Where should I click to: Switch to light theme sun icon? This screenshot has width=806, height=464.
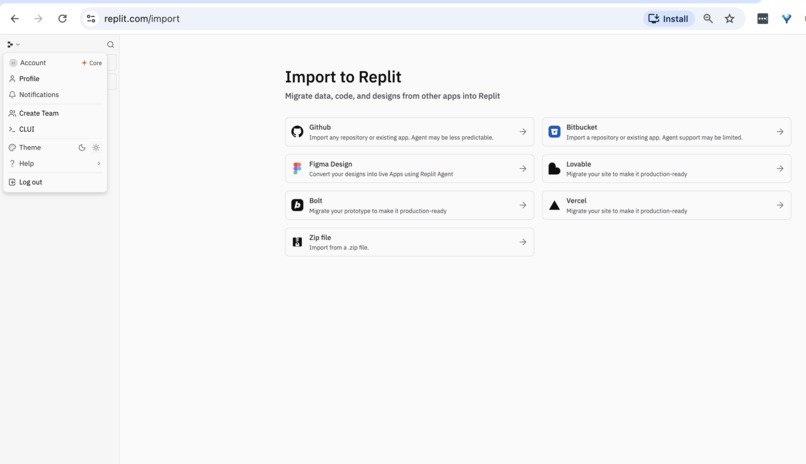coord(96,147)
